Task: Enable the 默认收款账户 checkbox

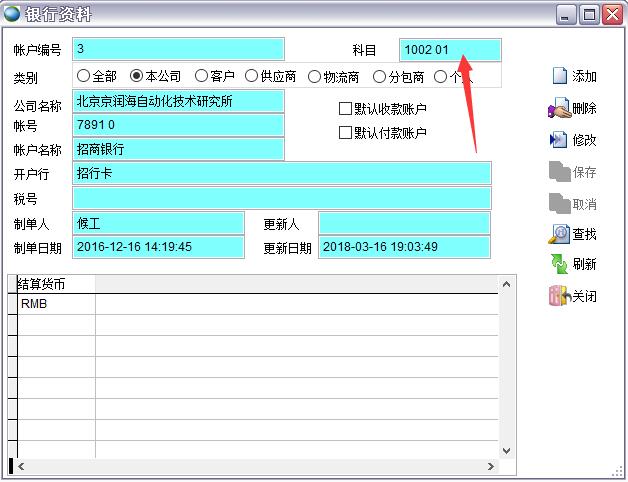Action: pyautogui.click(x=346, y=108)
